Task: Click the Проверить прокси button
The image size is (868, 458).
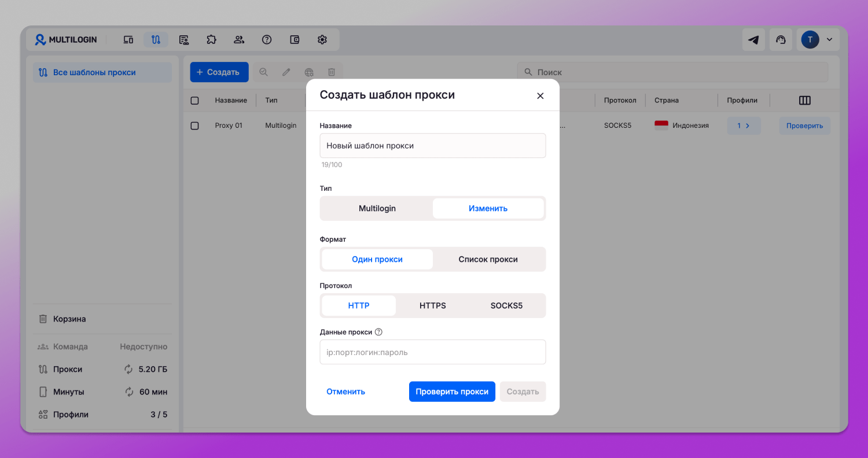Action: [452, 391]
